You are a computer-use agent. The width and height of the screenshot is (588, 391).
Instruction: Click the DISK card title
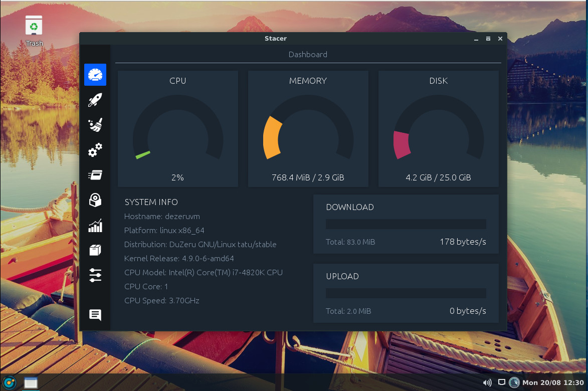[439, 81]
